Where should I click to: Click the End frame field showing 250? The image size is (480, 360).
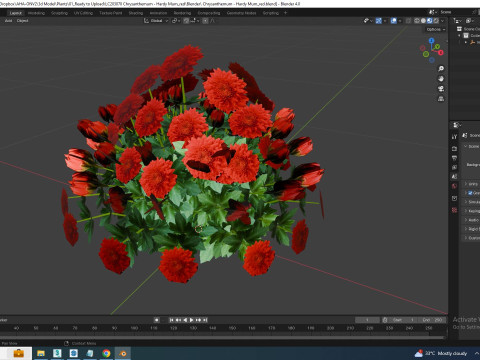coord(432,320)
